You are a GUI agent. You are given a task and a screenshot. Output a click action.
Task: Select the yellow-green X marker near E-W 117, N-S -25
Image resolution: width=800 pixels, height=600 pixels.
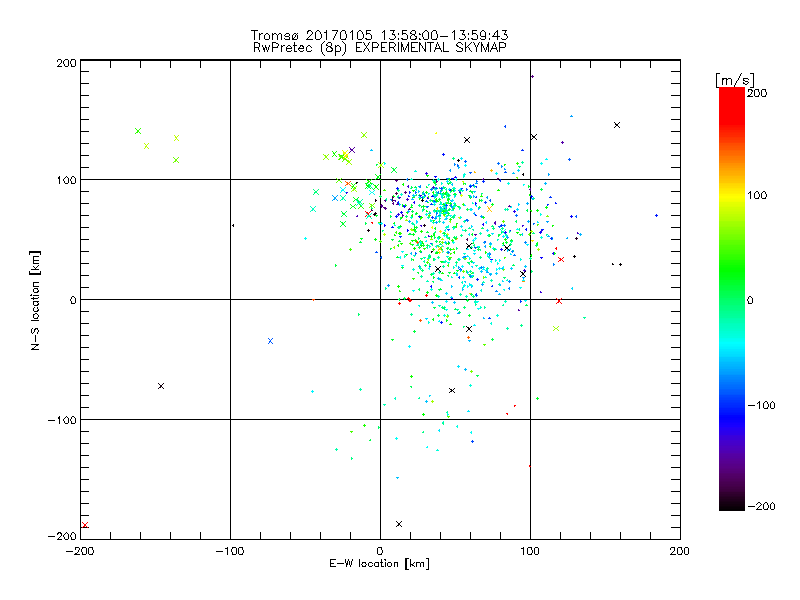click(556, 329)
